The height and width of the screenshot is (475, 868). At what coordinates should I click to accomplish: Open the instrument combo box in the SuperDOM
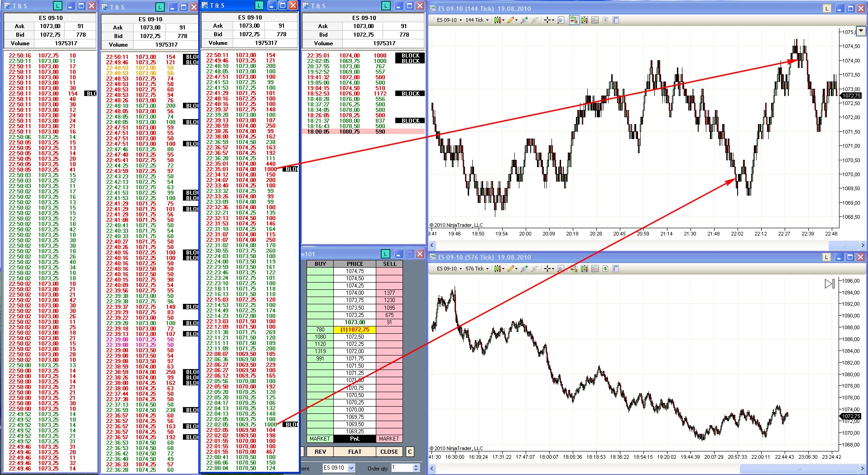338,468
